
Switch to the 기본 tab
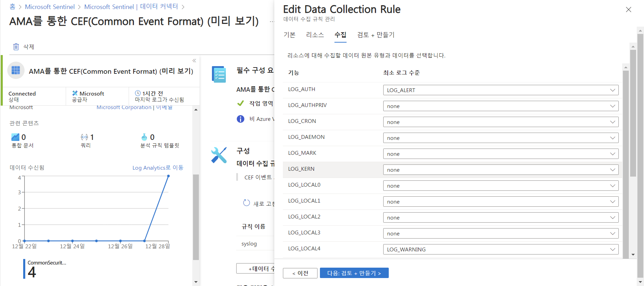point(289,35)
